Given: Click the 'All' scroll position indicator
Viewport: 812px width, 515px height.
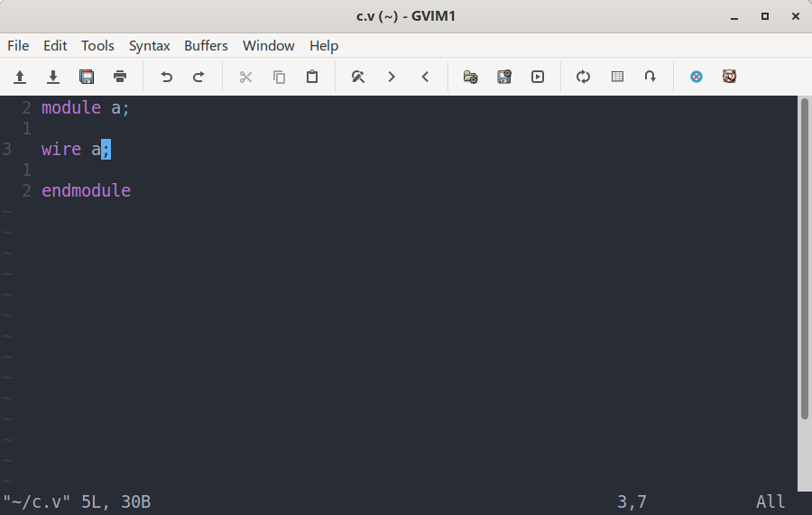Looking at the screenshot, I should pos(770,501).
